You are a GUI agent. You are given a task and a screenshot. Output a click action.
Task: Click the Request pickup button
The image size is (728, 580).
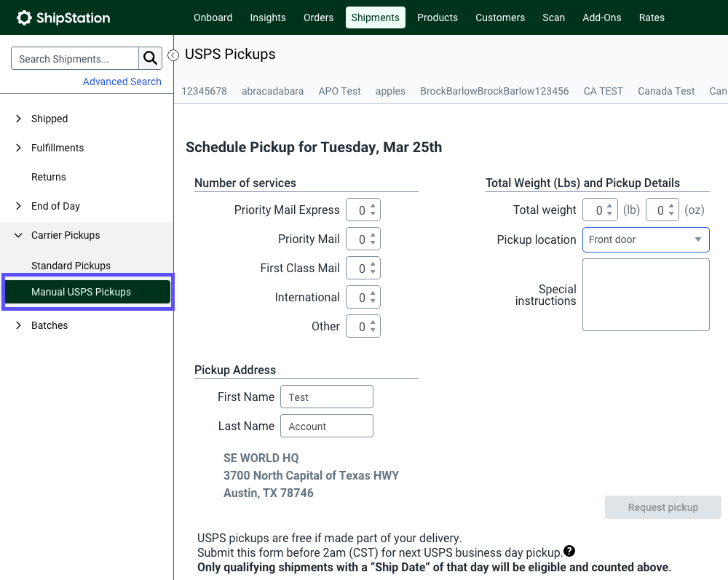(663, 507)
